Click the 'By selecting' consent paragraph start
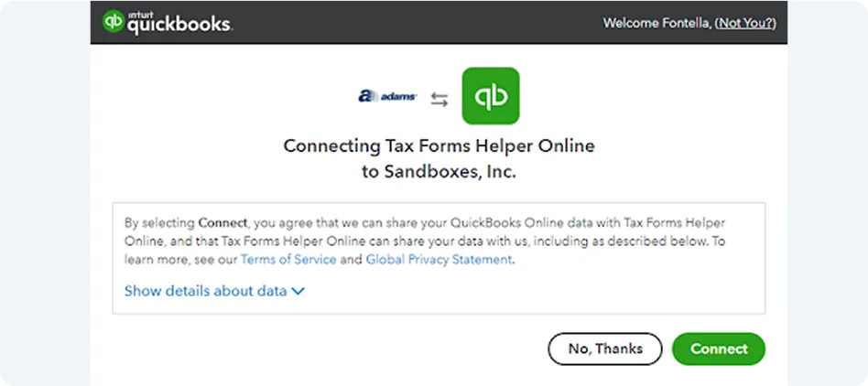The height and width of the screenshot is (386, 868). [160, 223]
